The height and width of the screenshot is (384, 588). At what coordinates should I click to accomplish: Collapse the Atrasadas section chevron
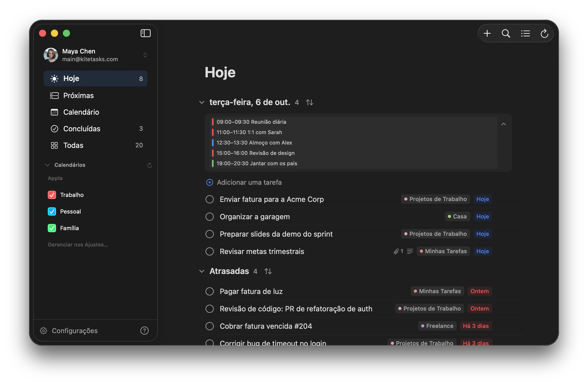[x=202, y=271]
